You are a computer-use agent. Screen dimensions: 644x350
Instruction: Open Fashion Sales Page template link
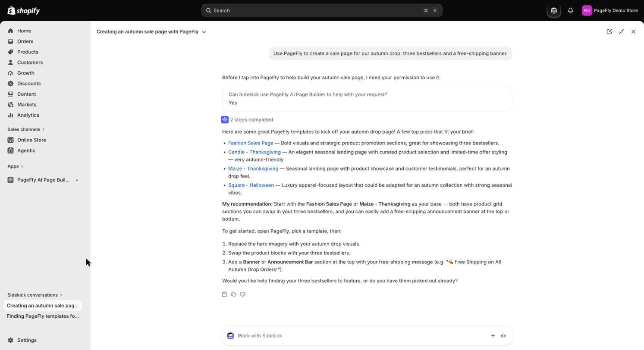click(x=251, y=143)
